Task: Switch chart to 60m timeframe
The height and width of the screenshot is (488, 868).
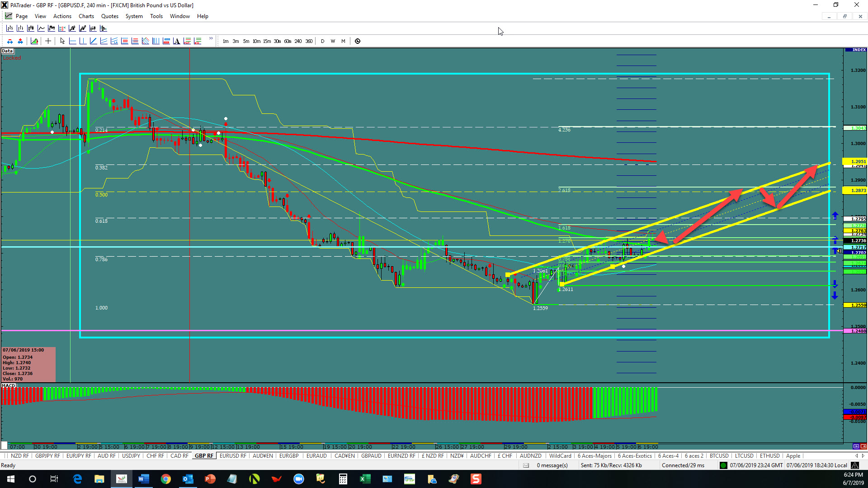Action: coord(288,41)
